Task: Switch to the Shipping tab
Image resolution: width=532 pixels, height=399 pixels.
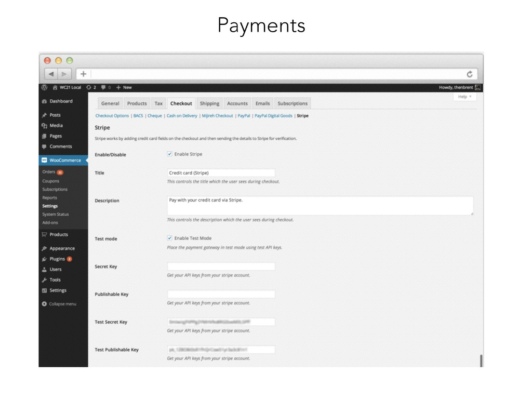Action: (x=209, y=103)
